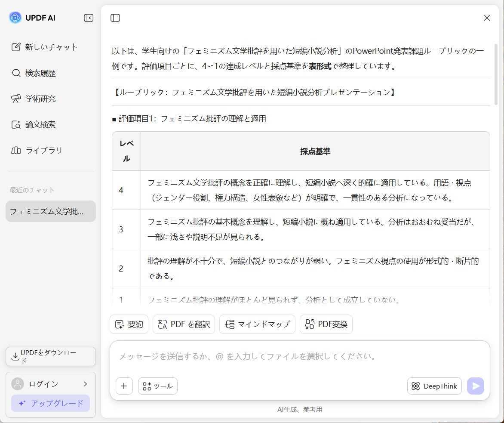Click the レベル column header
This screenshot has height=423, width=504.
[126, 151]
